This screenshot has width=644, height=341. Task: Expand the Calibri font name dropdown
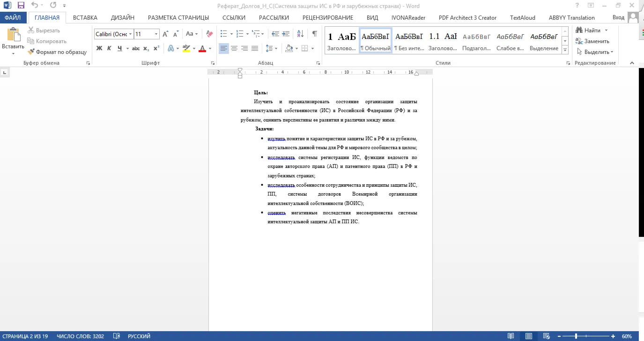tap(131, 34)
